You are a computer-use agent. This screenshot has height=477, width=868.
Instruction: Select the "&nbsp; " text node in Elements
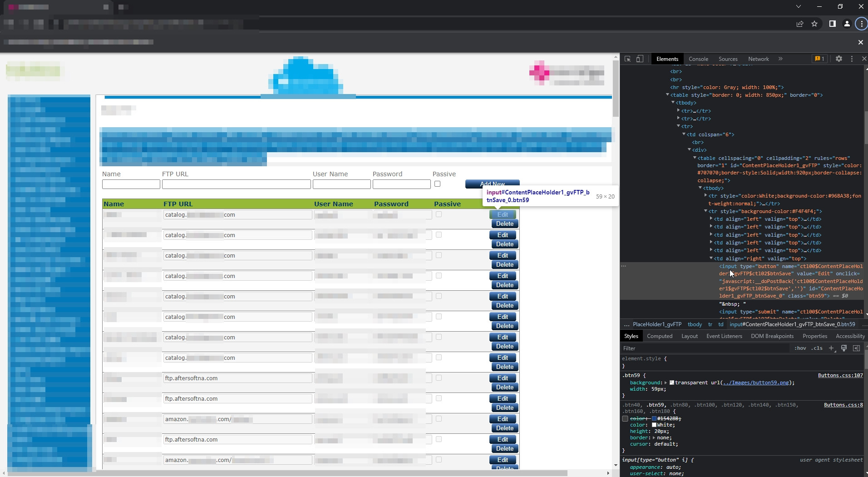pos(732,304)
